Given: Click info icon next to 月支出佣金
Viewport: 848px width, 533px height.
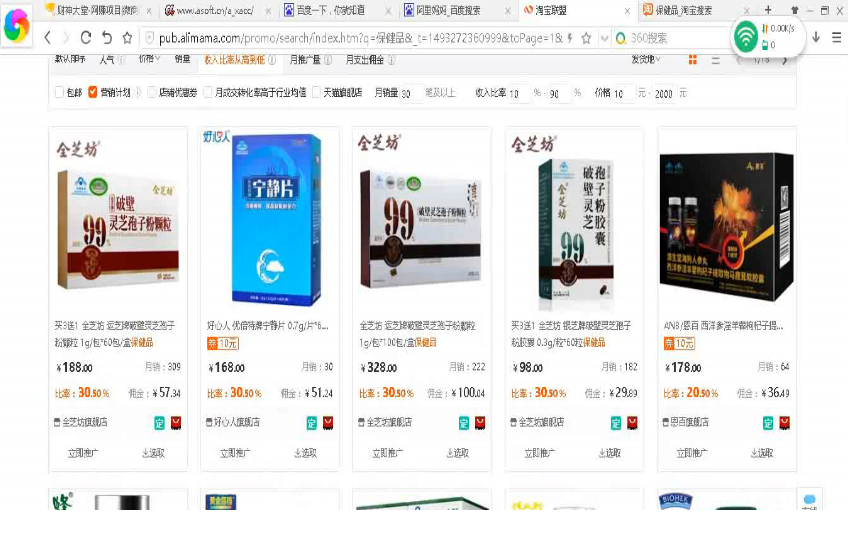Looking at the screenshot, I should click(390, 60).
